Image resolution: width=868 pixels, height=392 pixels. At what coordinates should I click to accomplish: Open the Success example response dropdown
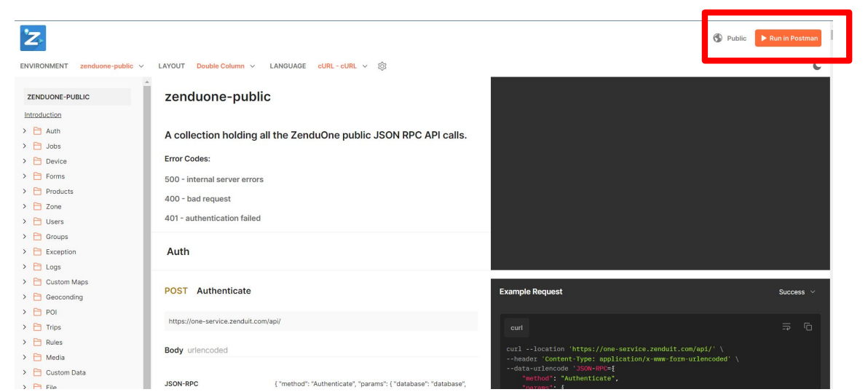pos(797,291)
